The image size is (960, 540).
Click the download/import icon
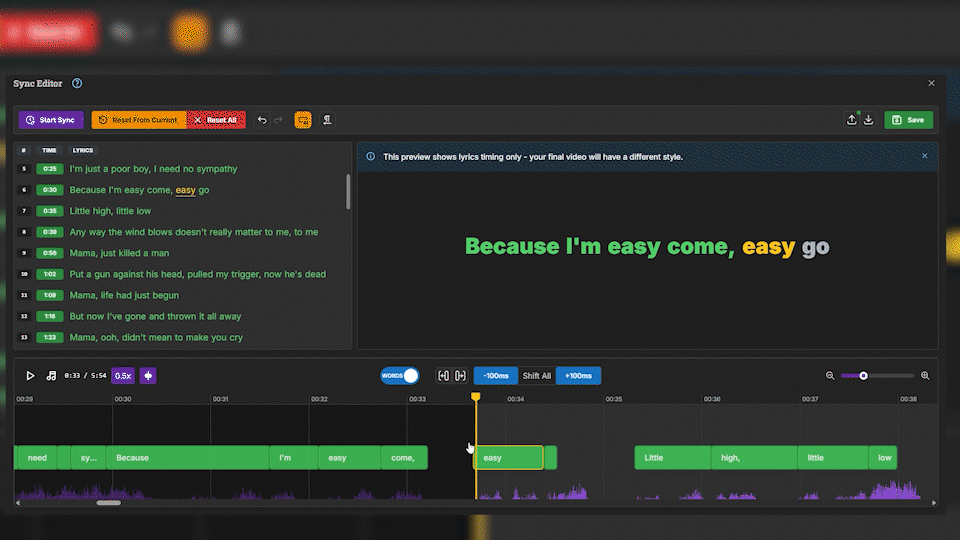click(x=868, y=120)
